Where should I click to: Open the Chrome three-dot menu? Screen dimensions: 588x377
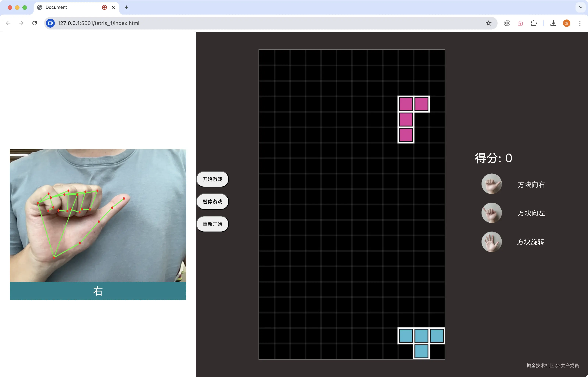pyautogui.click(x=580, y=23)
